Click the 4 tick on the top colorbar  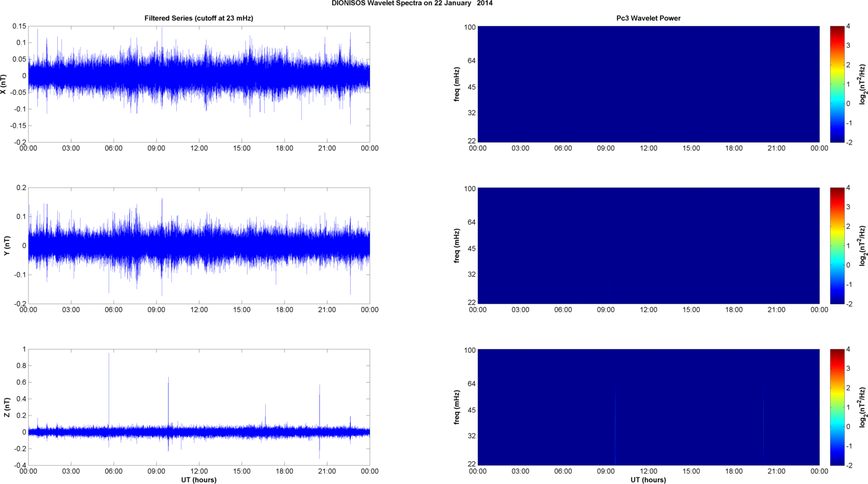coord(848,26)
